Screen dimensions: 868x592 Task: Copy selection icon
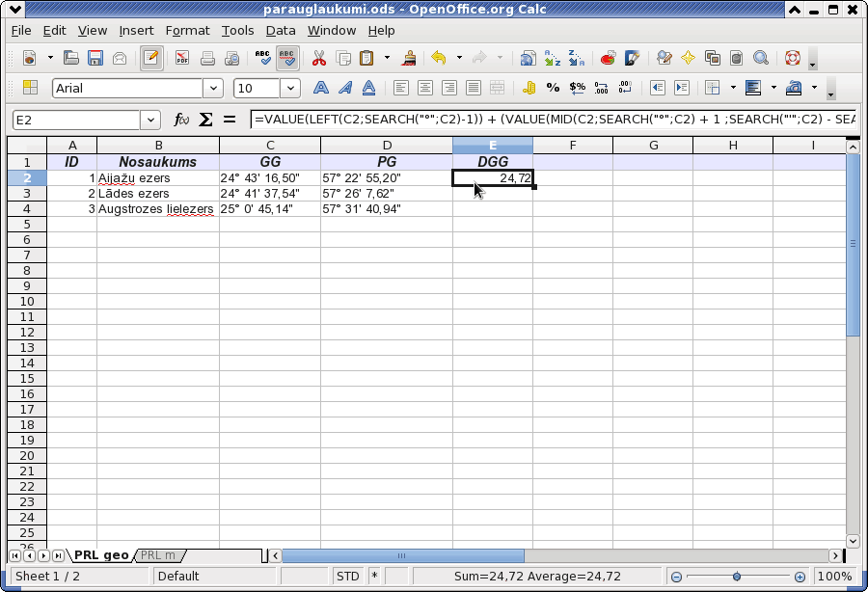point(343,58)
